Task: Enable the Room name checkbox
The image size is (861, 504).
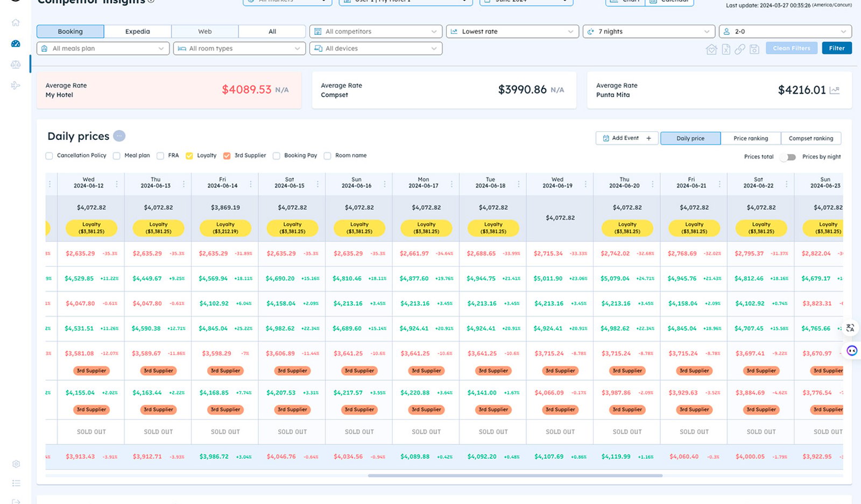Action: tap(327, 156)
